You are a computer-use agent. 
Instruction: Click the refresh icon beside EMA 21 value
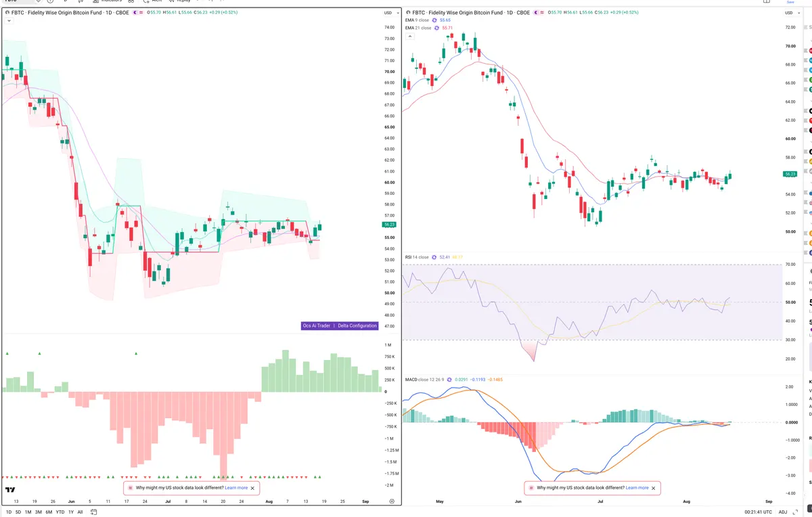[437, 28]
